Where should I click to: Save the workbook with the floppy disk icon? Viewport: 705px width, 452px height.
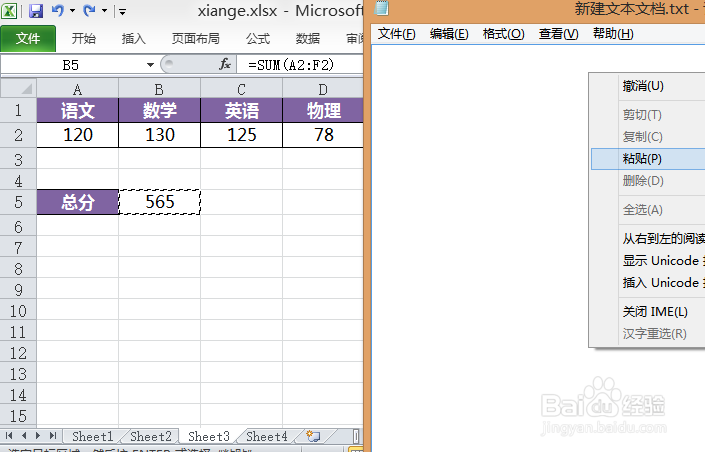pyautogui.click(x=36, y=10)
